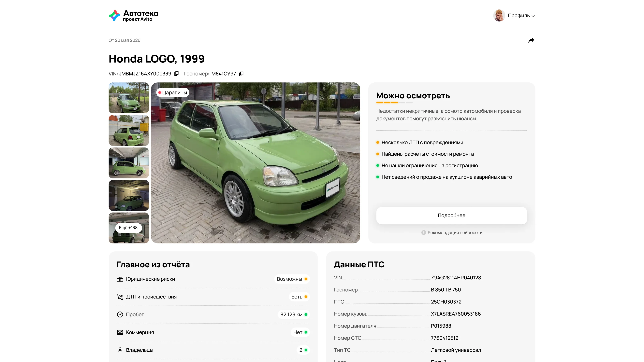
Task: Click the ДТП и происшествия crash icon
Action: 120,297
